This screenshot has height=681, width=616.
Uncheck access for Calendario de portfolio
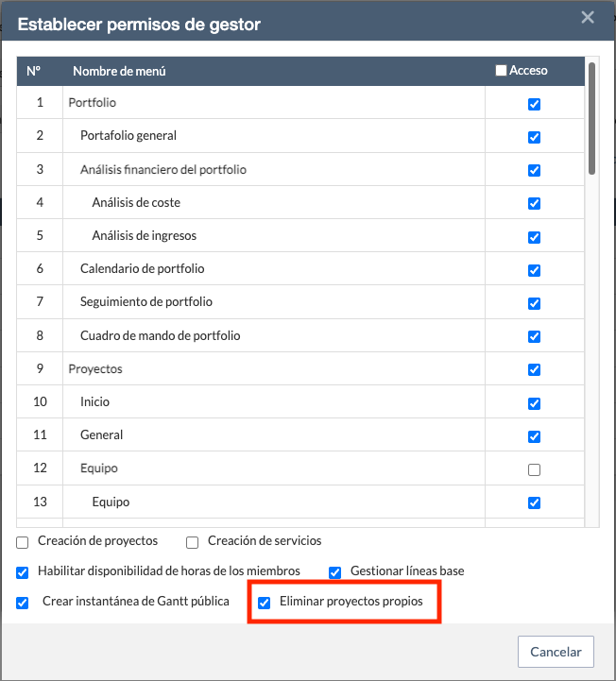coord(535,270)
